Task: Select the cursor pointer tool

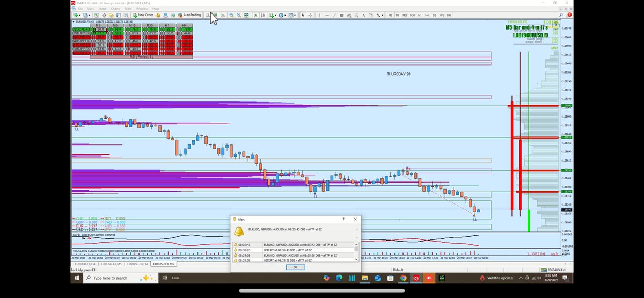Action: tap(303, 15)
